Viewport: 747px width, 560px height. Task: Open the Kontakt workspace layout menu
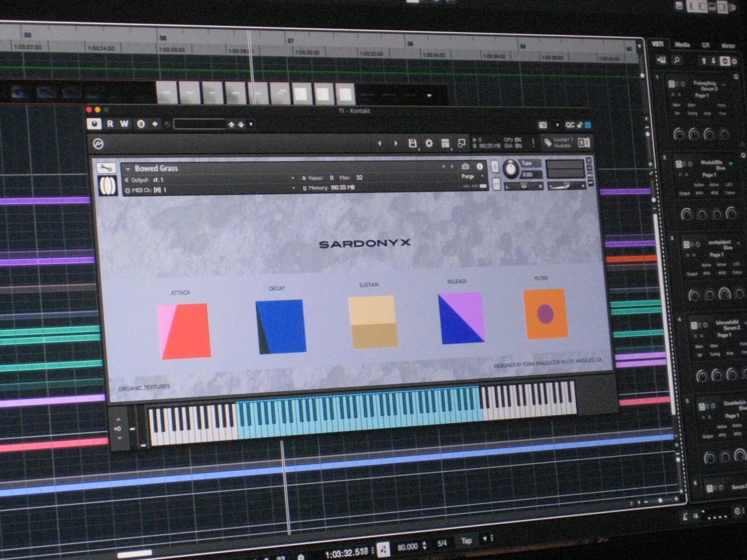445,143
